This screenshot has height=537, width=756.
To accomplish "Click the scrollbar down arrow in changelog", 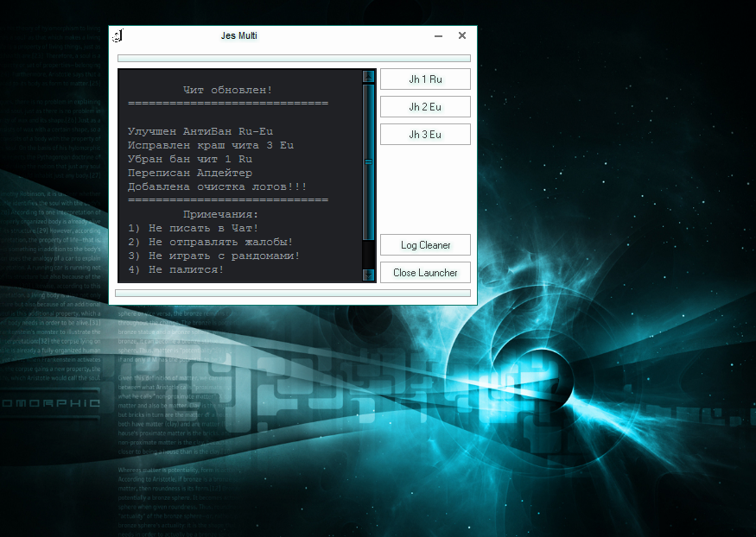I will [x=369, y=275].
